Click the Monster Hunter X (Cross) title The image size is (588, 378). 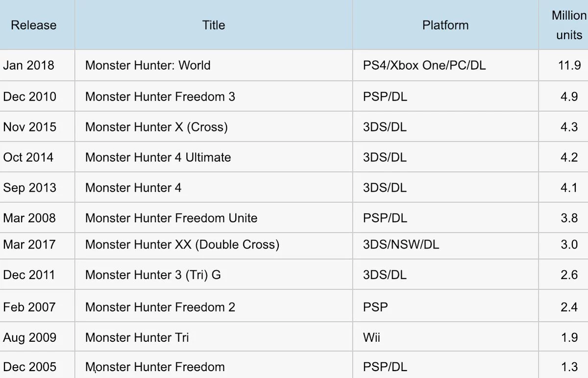pos(157,127)
